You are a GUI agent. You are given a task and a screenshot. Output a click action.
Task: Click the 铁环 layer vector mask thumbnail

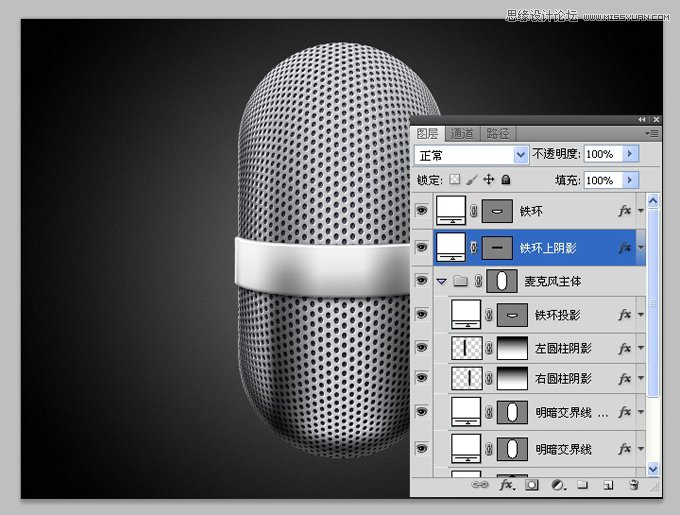(x=497, y=211)
